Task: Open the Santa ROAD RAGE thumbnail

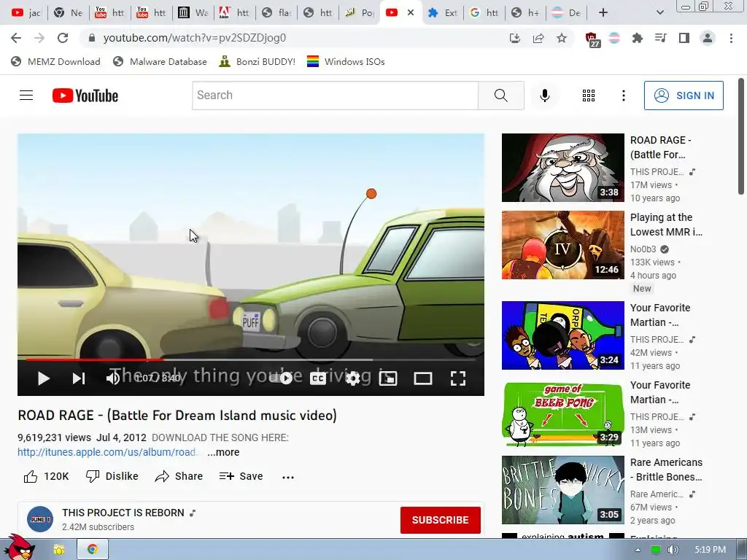Action: tap(562, 168)
